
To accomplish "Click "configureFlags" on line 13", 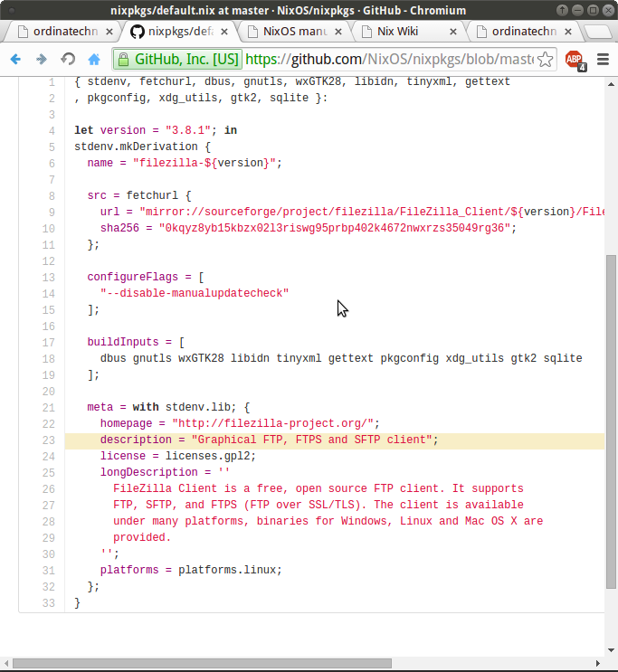I will (x=132, y=277).
